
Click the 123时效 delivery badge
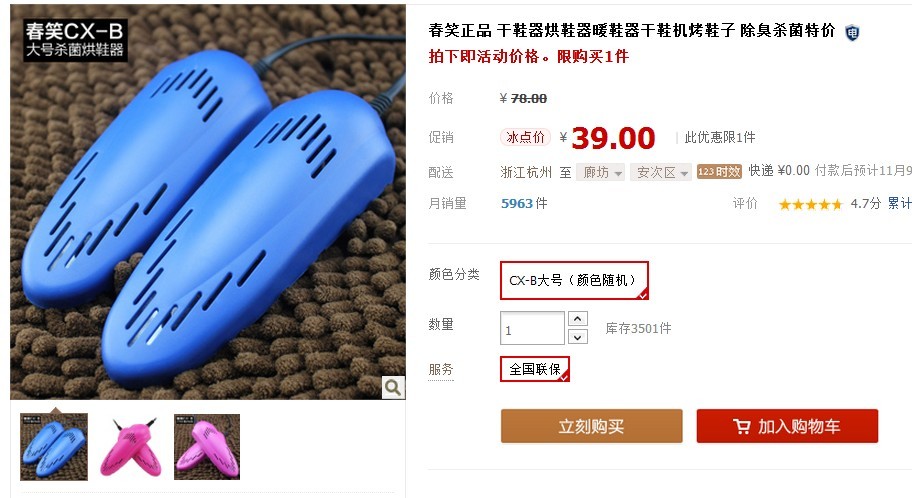(x=719, y=172)
